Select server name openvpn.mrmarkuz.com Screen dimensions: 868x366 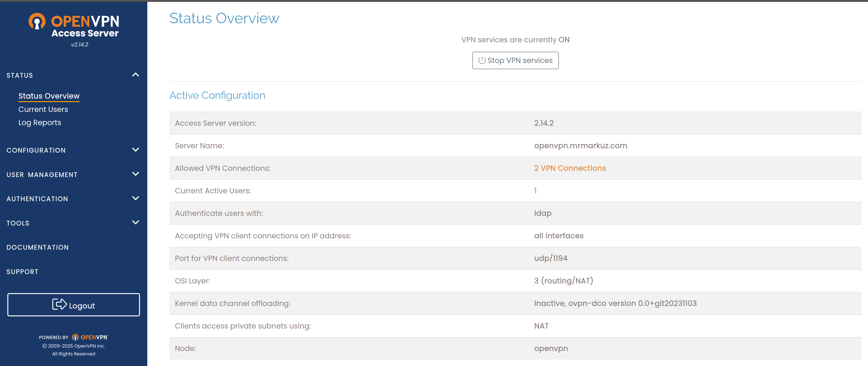(x=581, y=146)
